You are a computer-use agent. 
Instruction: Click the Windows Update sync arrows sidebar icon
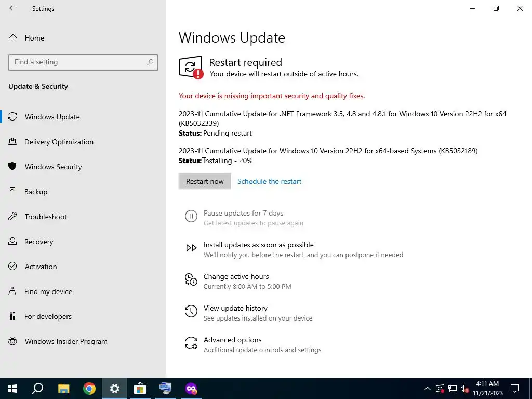pyautogui.click(x=12, y=117)
